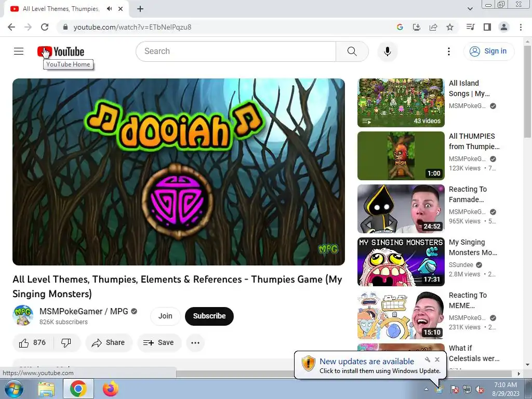532x399 pixels.
Task: Open the Chrome three-dot menu
Action: 521,27
